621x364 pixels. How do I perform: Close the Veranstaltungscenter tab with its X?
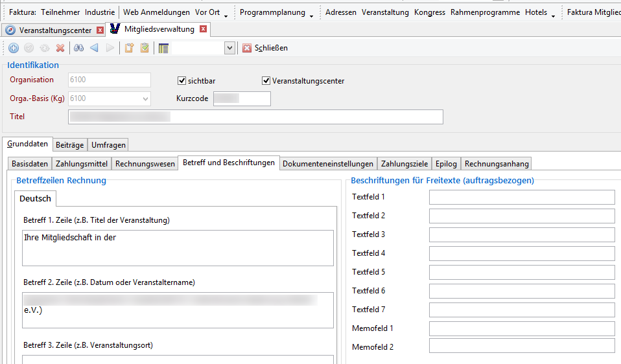click(x=100, y=30)
